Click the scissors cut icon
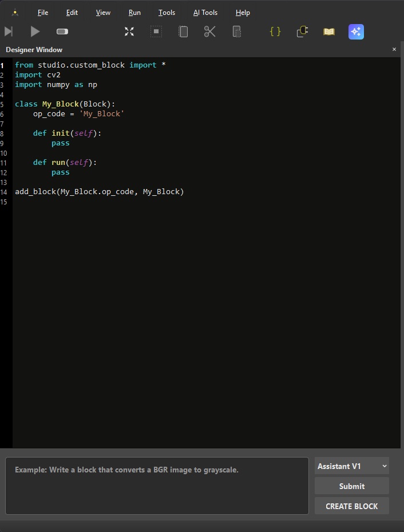Viewport: 404px width, 532px height. pyautogui.click(x=209, y=31)
